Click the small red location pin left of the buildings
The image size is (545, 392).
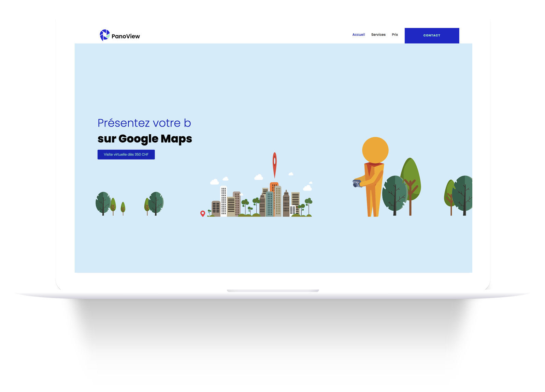pyautogui.click(x=203, y=214)
